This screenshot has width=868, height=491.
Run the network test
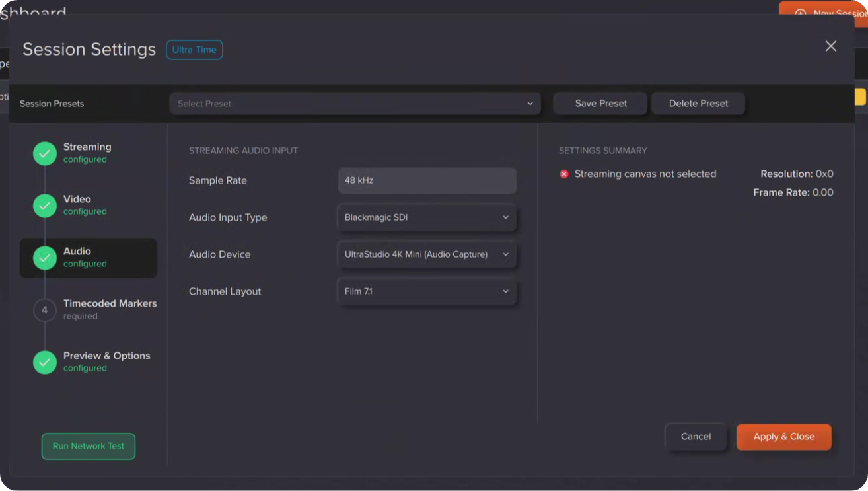pos(89,446)
